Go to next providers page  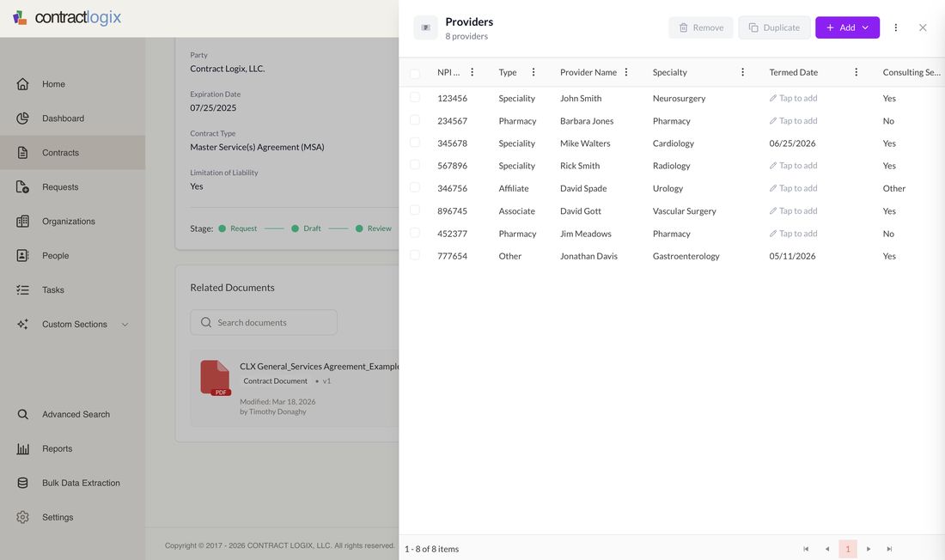pos(869,549)
